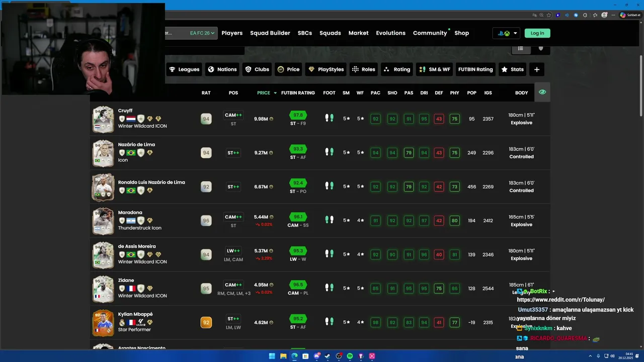This screenshot has height=362, width=644.
Task: Open browser profile avatar
Action: [x=604, y=15]
